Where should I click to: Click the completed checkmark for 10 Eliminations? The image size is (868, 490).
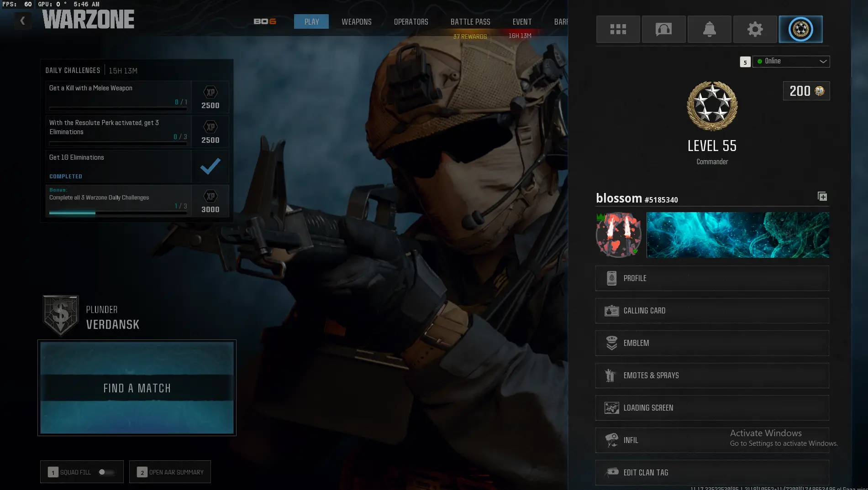coord(210,166)
